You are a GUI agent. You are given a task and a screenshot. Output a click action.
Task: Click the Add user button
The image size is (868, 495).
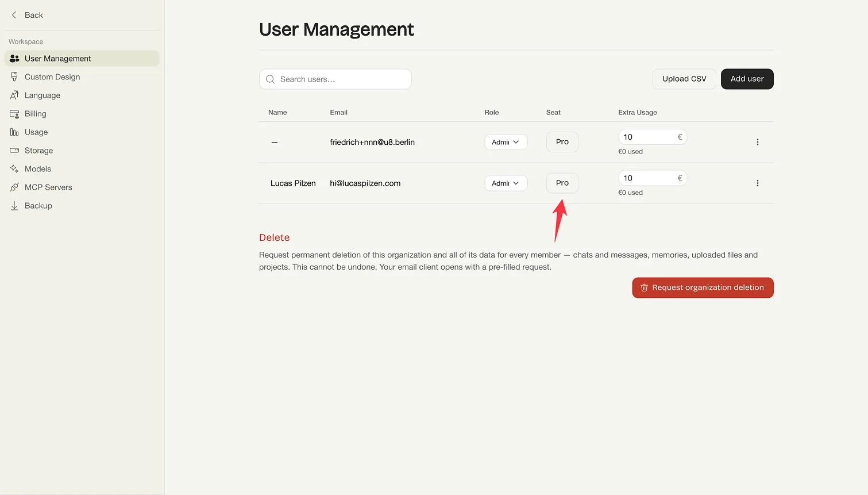pos(747,79)
